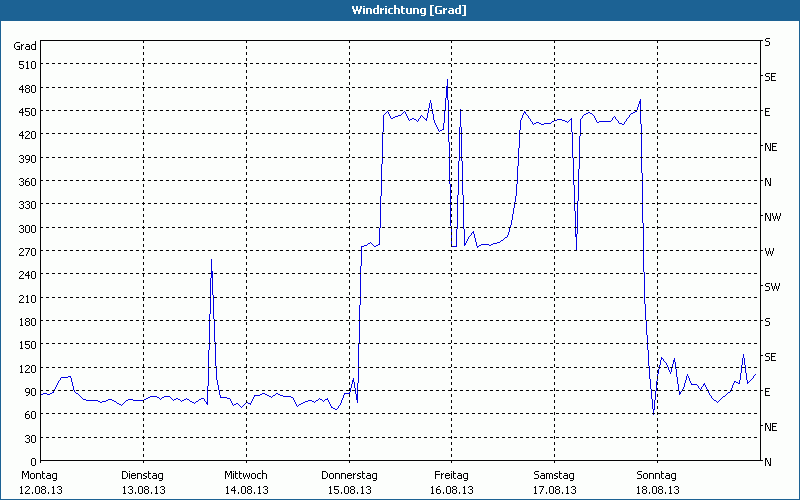This screenshot has height=500, width=800.
Task: Select the Freitag 16.08.13 date label
Action: tap(451, 482)
